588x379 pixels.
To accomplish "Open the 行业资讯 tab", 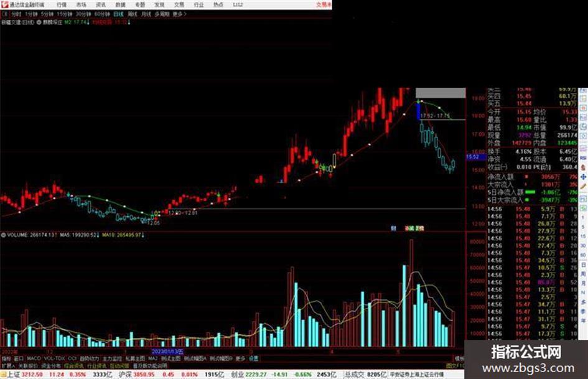I will click(97, 365).
